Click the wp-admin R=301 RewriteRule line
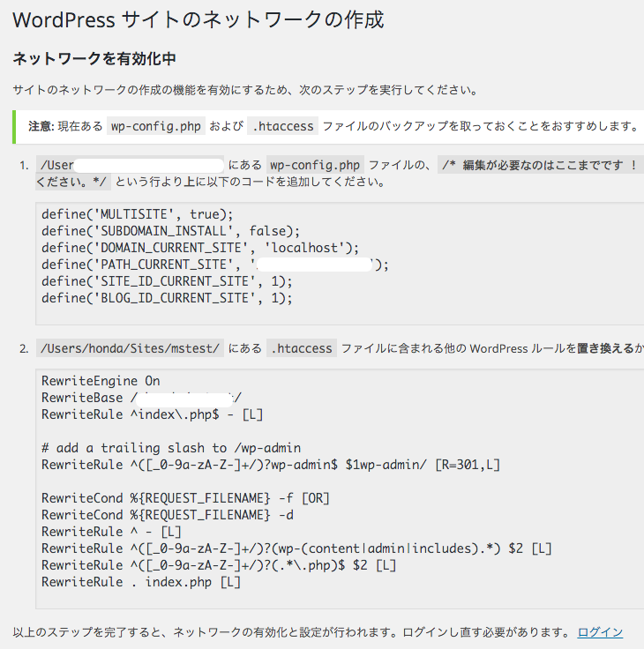 pyautogui.click(x=271, y=465)
